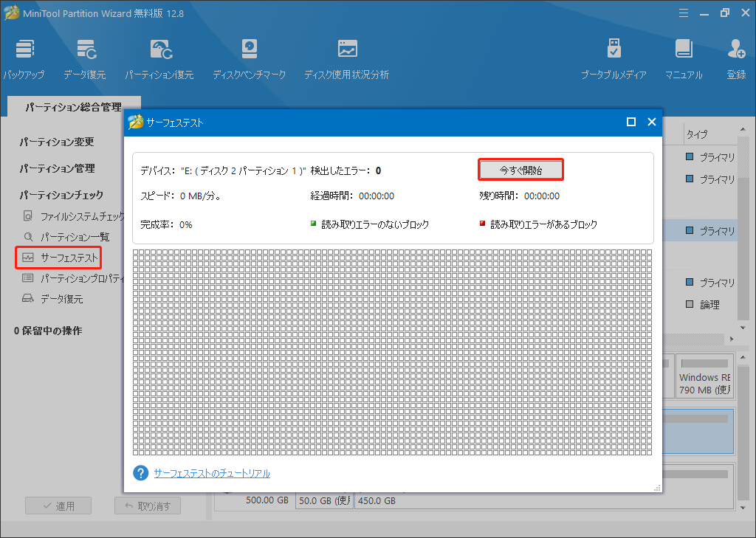Click the help question-mark icon in dialog

coord(140,473)
